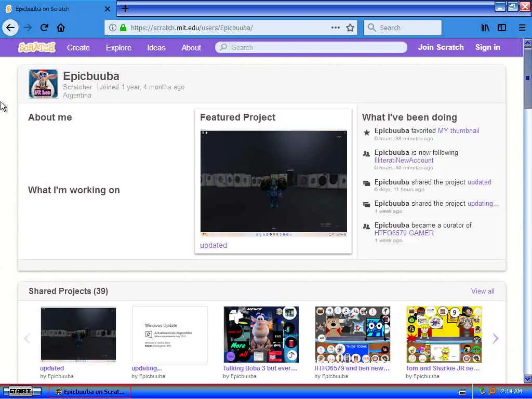Click page scrollbar down arrow

[x=528, y=379]
